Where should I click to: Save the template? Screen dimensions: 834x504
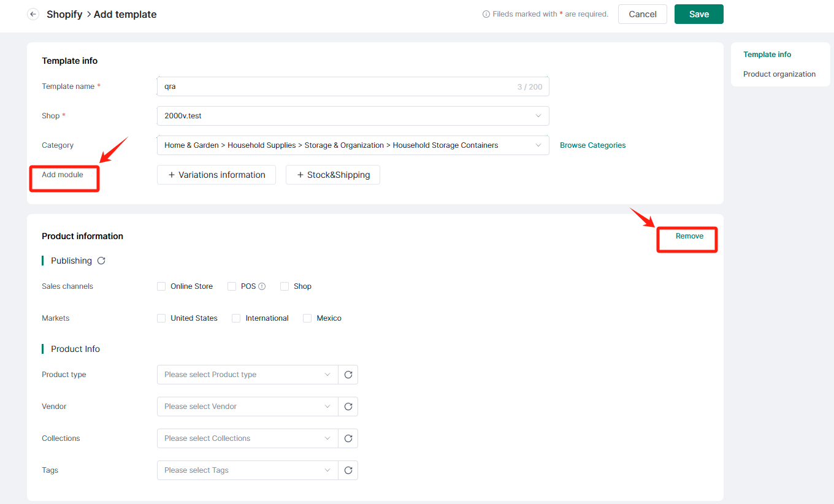698,14
